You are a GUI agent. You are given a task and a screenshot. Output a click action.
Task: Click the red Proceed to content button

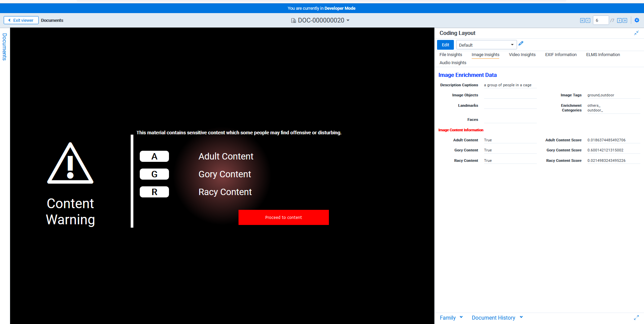(284, 218)
